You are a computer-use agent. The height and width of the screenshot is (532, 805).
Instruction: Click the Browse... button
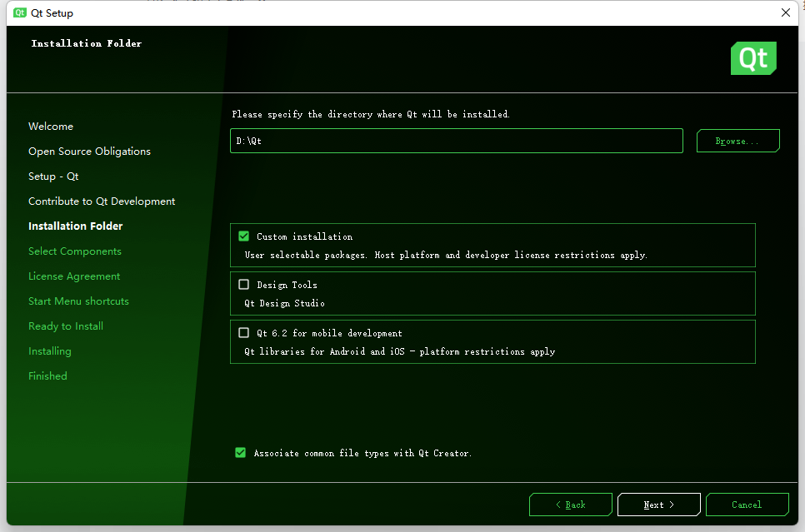737,141
